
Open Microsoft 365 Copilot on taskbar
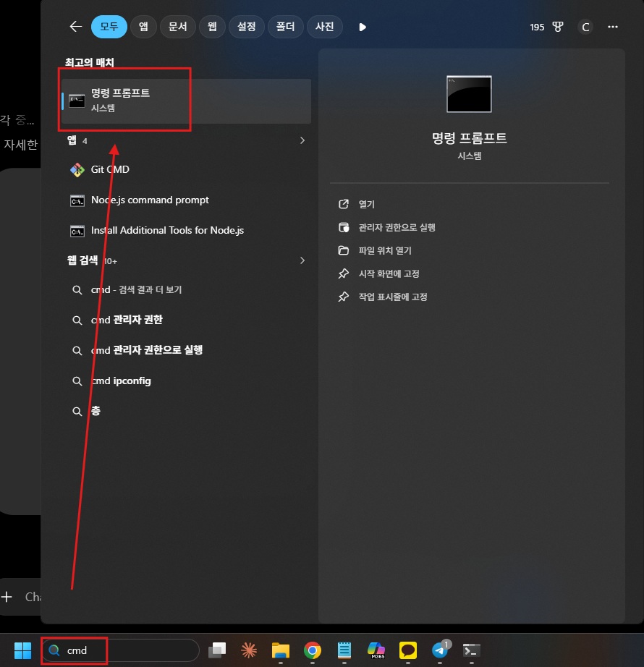376,650
